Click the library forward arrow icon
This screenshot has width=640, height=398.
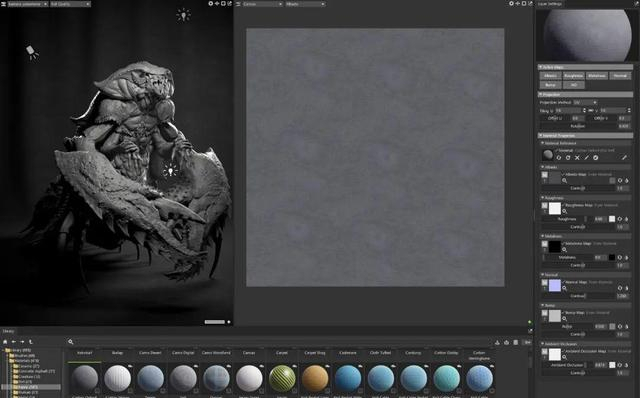coord(22,342)
